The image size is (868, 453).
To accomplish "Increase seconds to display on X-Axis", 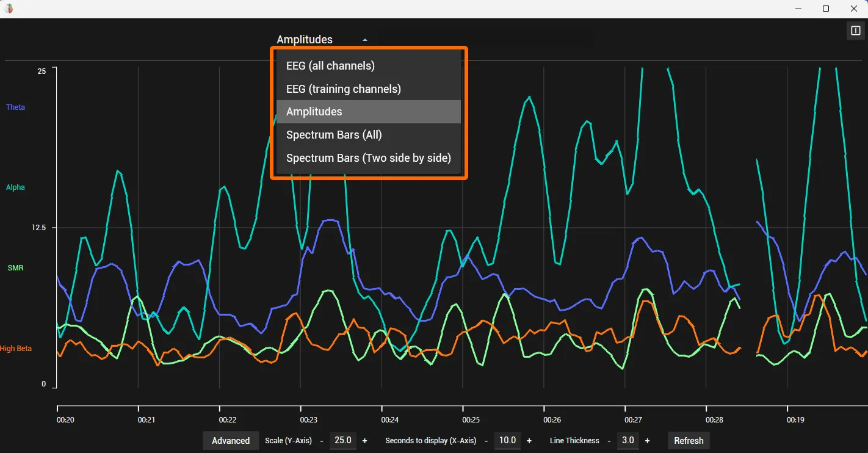I will pyautogui.click(x=529, y=441).
